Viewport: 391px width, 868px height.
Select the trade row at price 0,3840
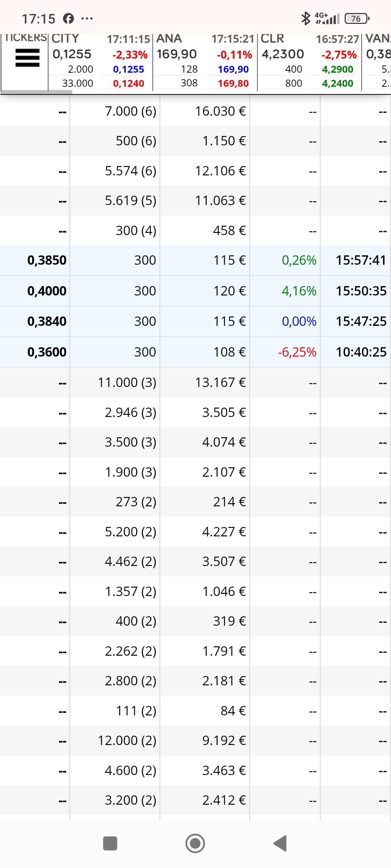coord(195,322)
